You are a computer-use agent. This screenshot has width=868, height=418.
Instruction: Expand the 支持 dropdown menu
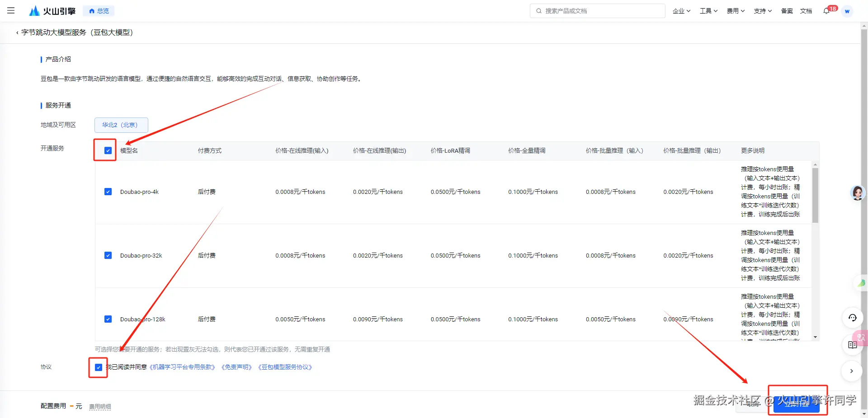763,11
